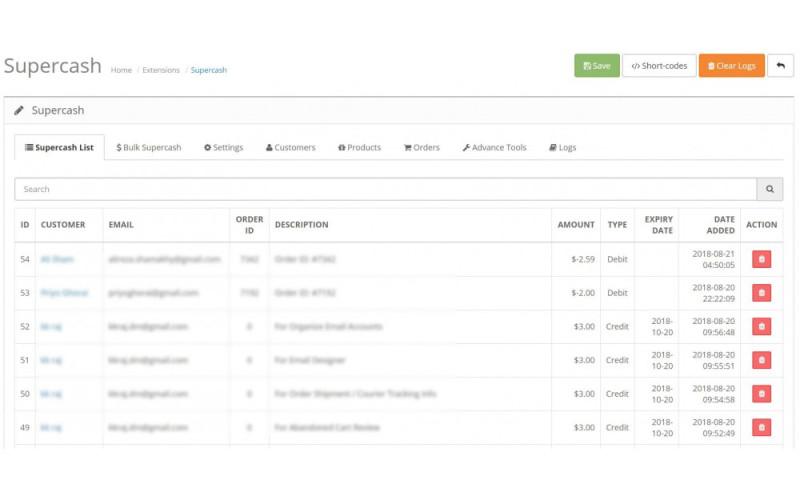Open the Orders tab
Viewport: 800px width, 500px height.
pos(421,147)
